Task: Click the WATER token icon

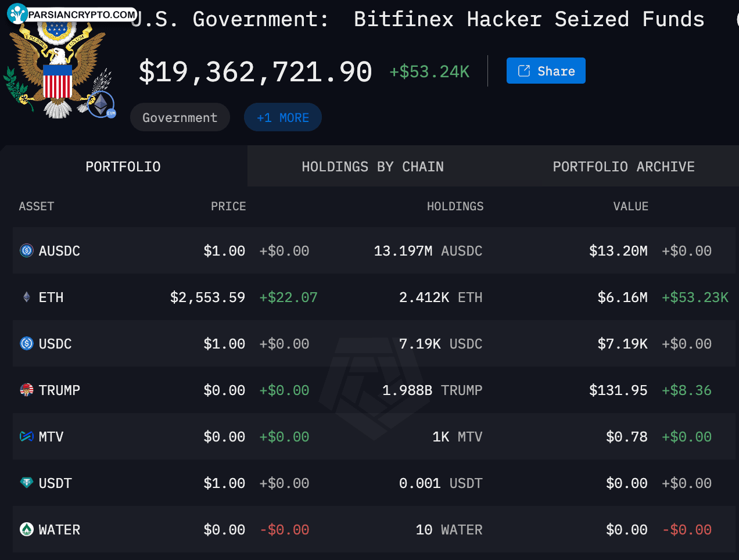Action: (x=27, y=529)
